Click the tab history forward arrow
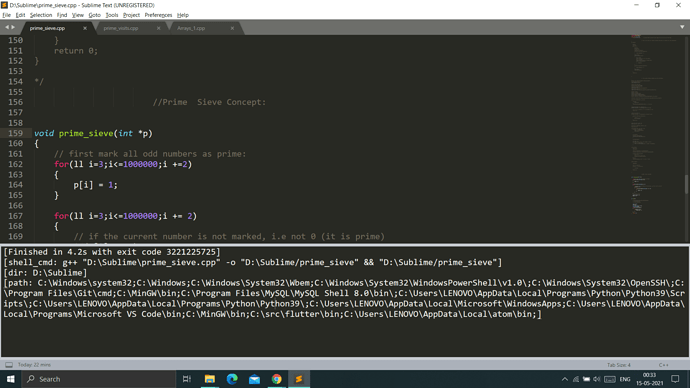This screenshot has height=388, width=690. (13, 27)
